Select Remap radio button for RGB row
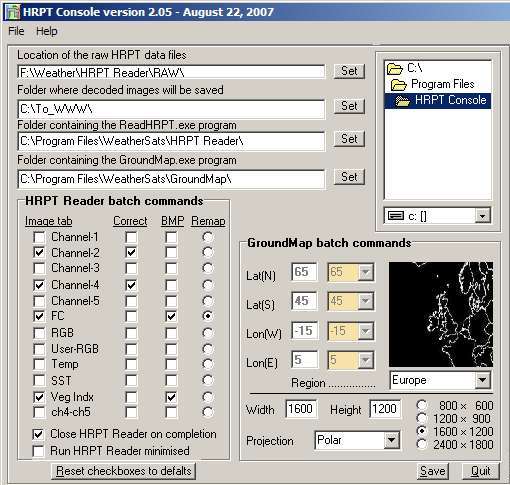This screenshot has width=510, height=485. [208, 333]
